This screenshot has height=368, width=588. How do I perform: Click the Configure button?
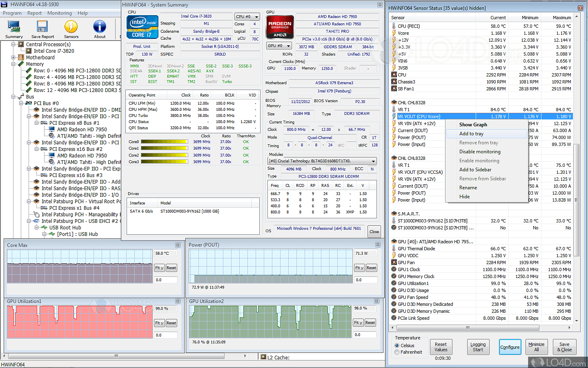[x=510, y=347]
